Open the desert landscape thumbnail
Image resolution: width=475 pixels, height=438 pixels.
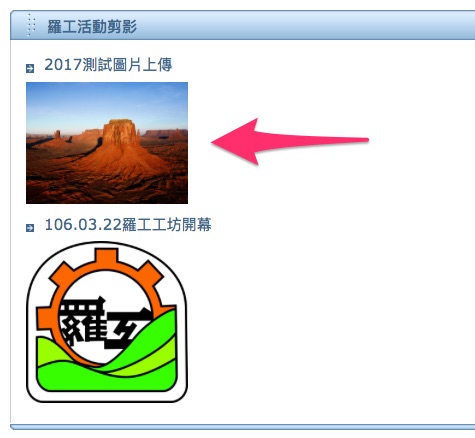[x=107, y=143]
